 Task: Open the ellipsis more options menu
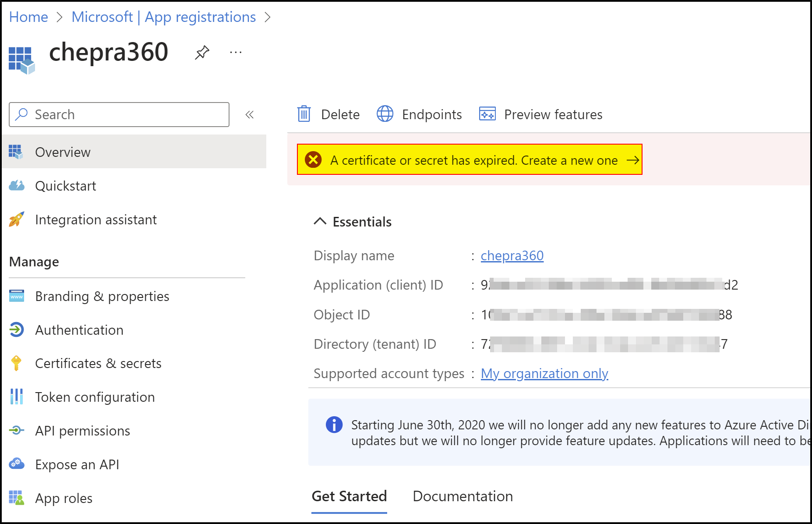click(x=236, y=53)
